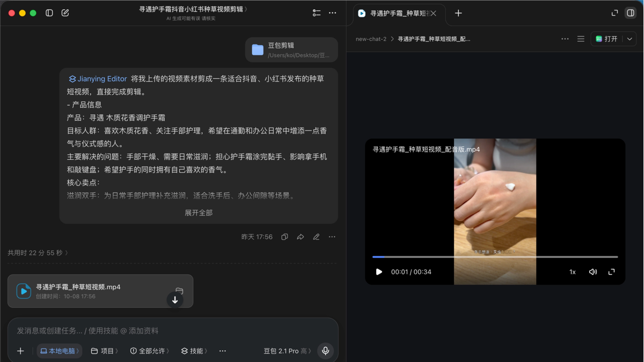Click the 打开 button
This screenshot has width=644, height=362.
tap(607, 39)
